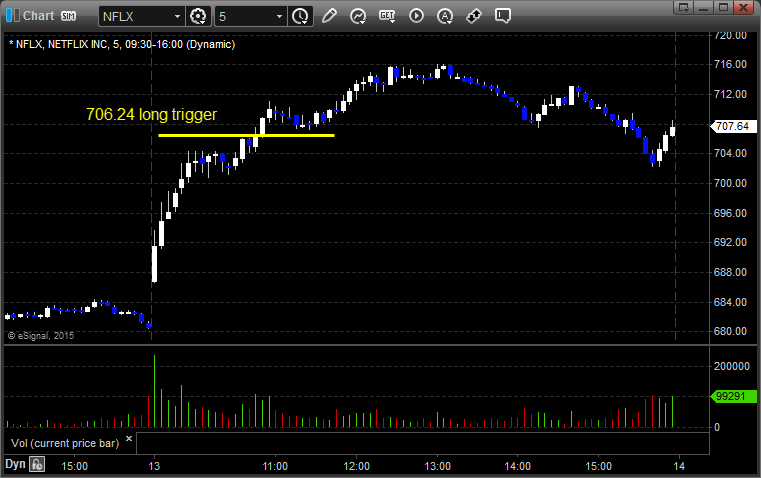Close the Vol study panel tab
The height and width of the screenshot is (478, 761).
point(129,439)
